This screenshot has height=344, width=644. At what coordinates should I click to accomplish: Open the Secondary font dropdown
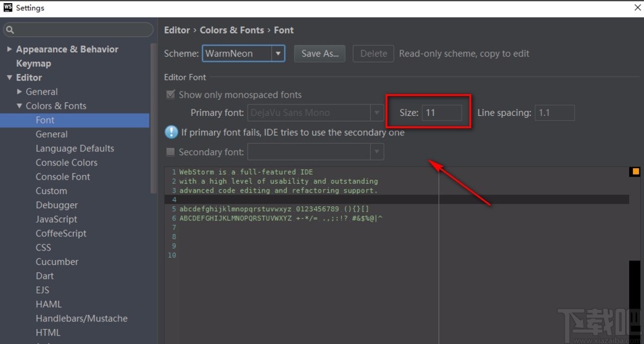tap(315, 152)
